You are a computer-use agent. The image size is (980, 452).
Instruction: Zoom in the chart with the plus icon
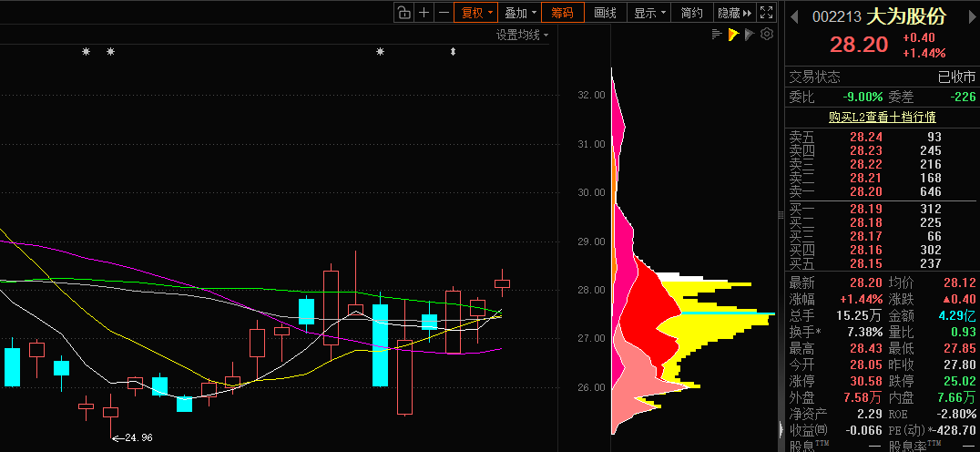[424, 13]
